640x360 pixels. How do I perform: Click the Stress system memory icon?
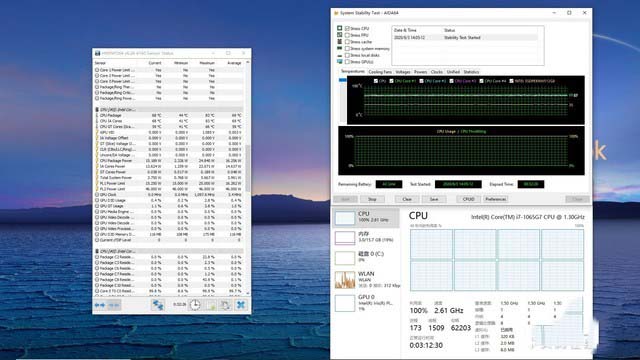[340, 48]
